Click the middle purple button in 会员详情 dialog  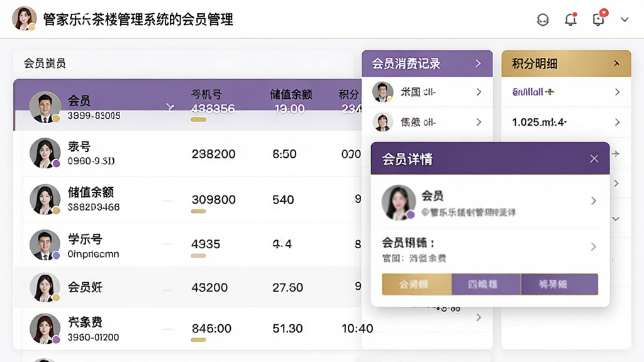tap(486, 284)
